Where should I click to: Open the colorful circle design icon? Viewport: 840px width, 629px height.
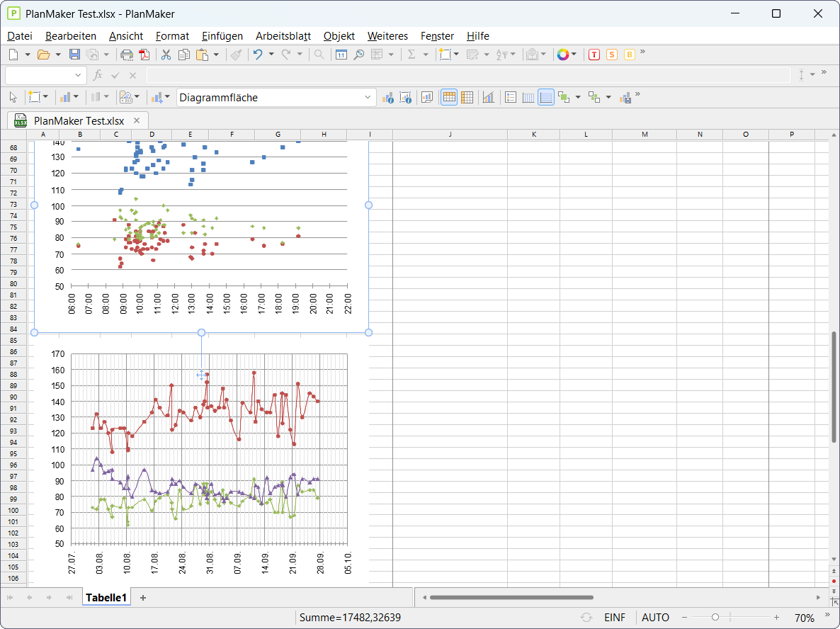pos(562,55)
